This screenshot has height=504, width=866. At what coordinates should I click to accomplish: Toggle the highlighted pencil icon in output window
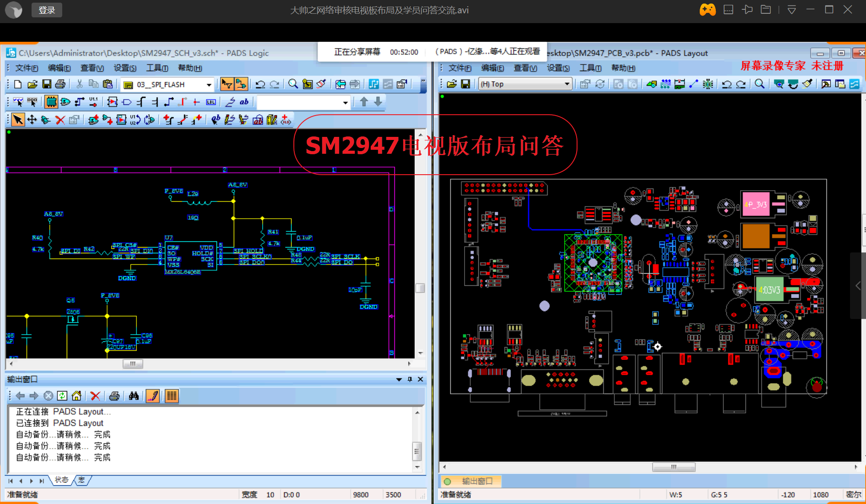(153, 396)
